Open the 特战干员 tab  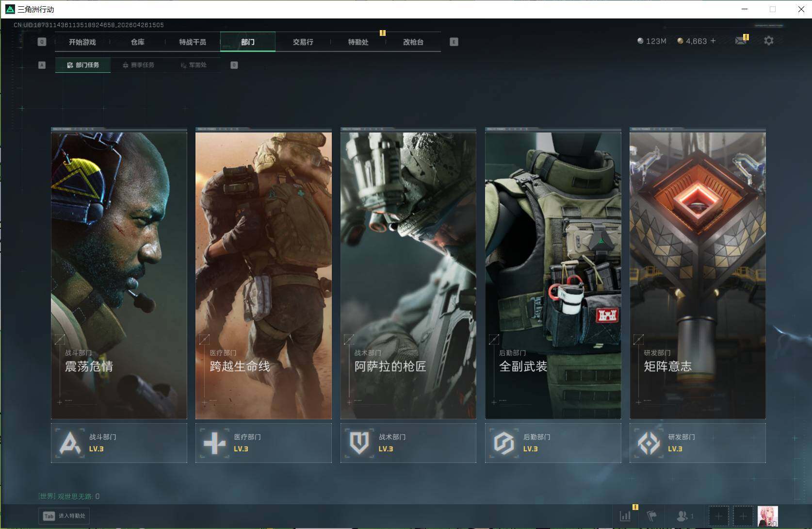click(x=193, y=42)
